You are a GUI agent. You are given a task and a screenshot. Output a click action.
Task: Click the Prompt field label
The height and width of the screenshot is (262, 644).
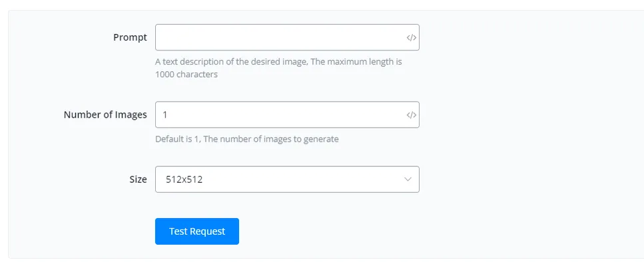[x=130, y=37]
